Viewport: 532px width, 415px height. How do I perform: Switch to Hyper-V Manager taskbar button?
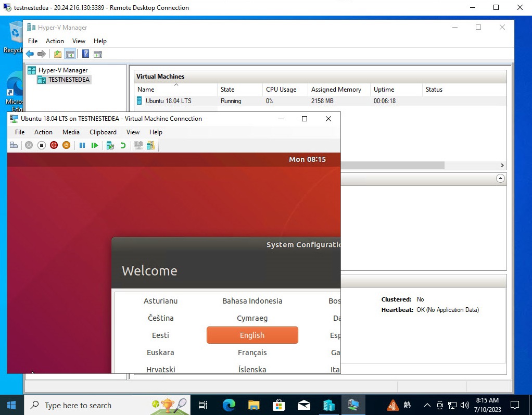pos(329,405)
